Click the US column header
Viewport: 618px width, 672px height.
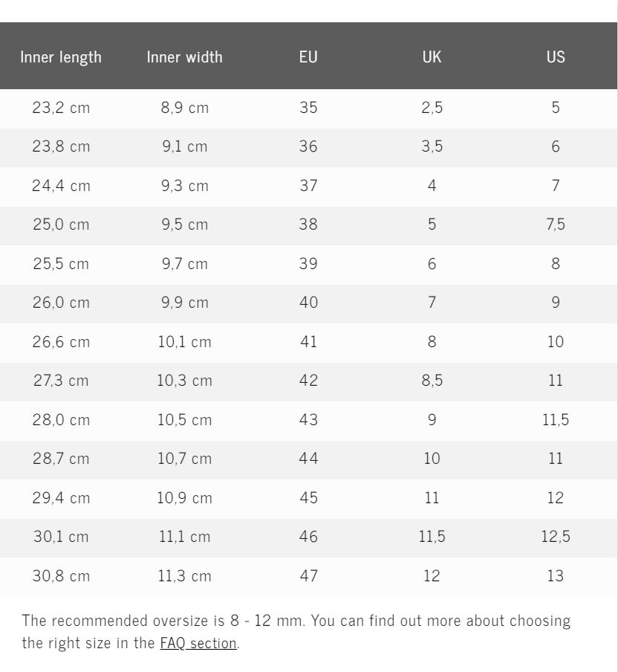tap(556, 56)
